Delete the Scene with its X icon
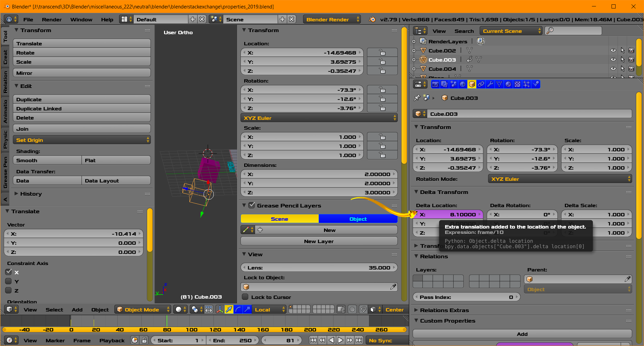Viewport: 644px width, 346px height. click(292, 19)
